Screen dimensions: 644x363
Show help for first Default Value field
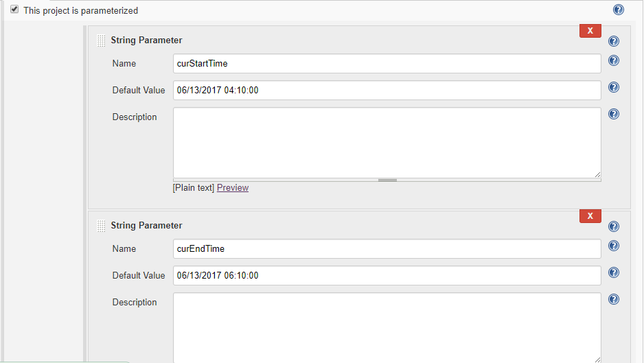614,87
